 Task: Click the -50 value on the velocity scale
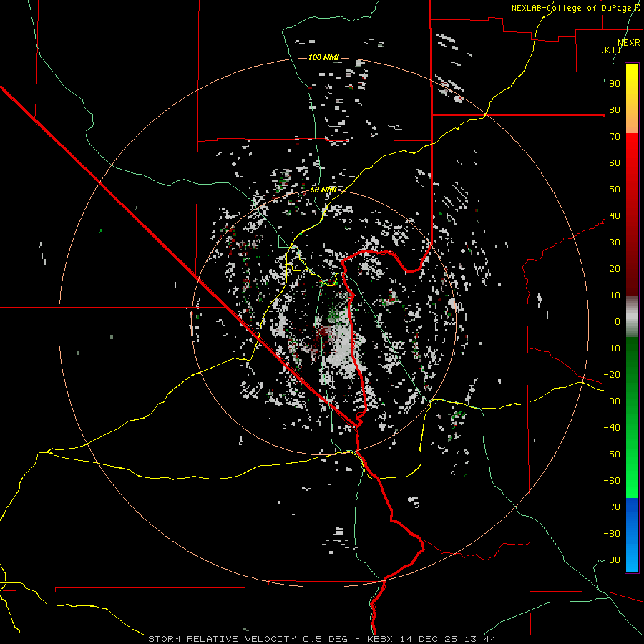[612, 454]
